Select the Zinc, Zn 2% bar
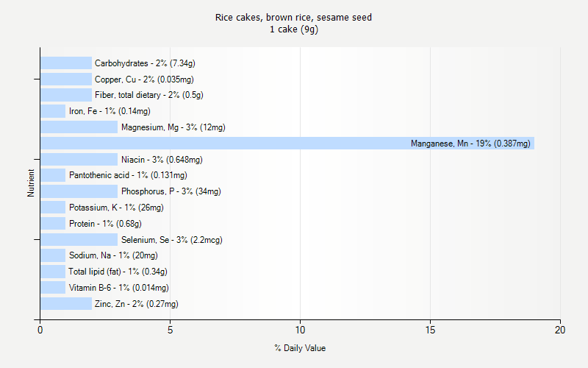This screenshot has width=588, height=368. coord(66,303)
